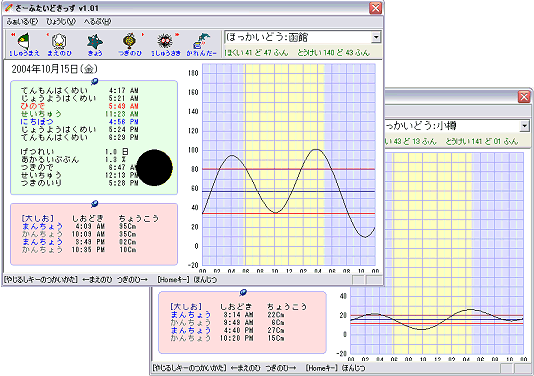The height and width of the screenshot is (376, 534).
Task: Click the moon phase image
Action: [154, 168]
